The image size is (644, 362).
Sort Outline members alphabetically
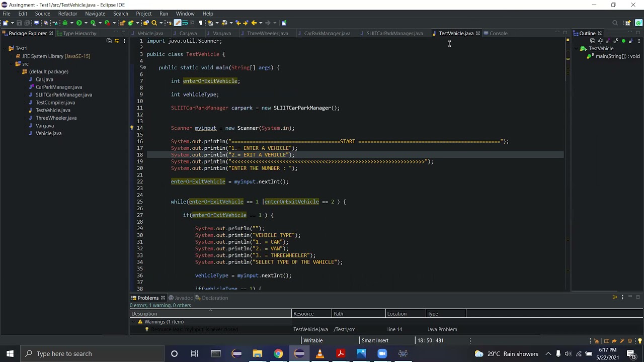click(600, 41)
